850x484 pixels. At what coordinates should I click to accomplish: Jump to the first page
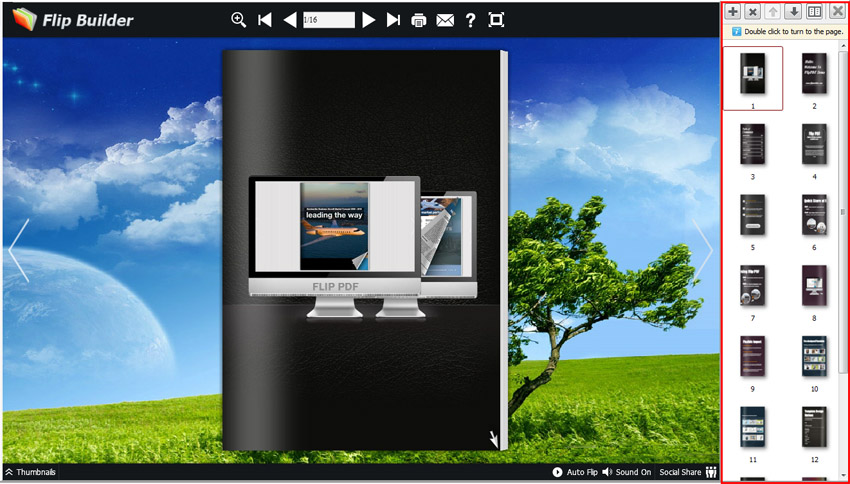click(x=265, y=20)
